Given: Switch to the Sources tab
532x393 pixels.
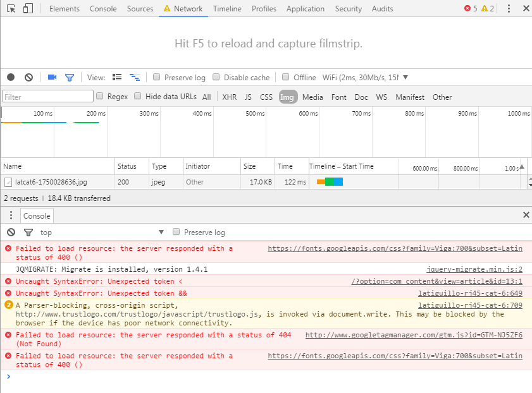Looking at the screenshot, I should coord(140,9).
